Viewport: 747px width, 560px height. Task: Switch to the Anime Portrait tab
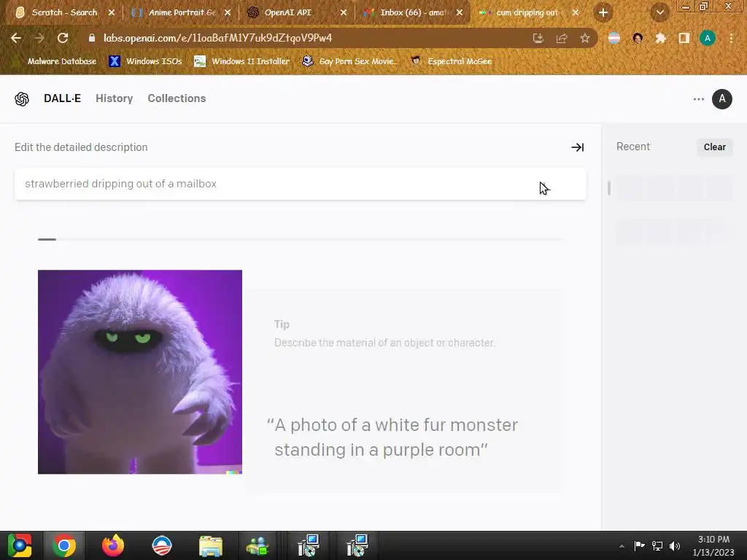pos(181,13)
